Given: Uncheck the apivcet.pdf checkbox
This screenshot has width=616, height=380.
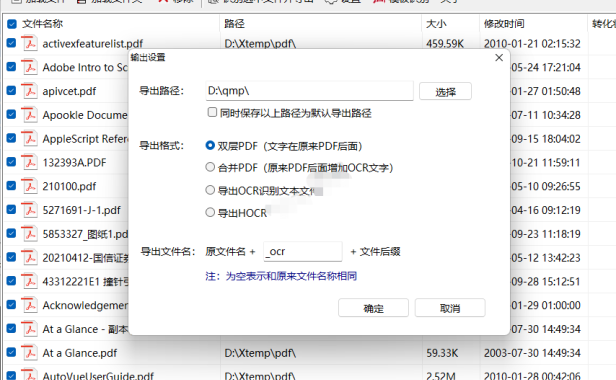Looking at the screenshot, I should pos(11,90).
